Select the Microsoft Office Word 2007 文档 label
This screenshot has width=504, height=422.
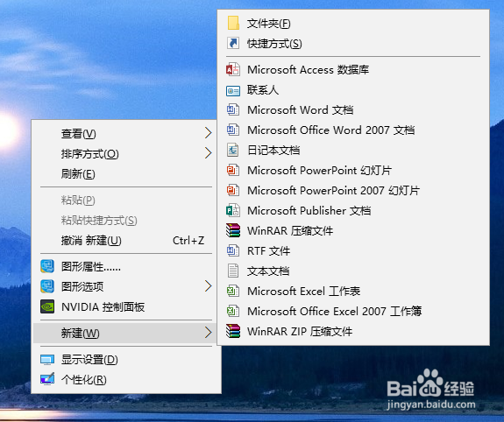point(330,130)
